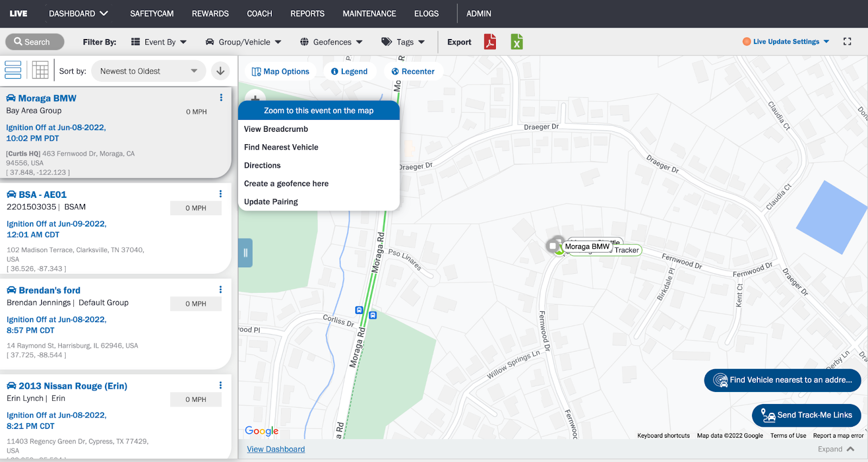The width and height of the screenshot is (868, 462).
Task: Open the Coach tab
Action: point(259,14)
